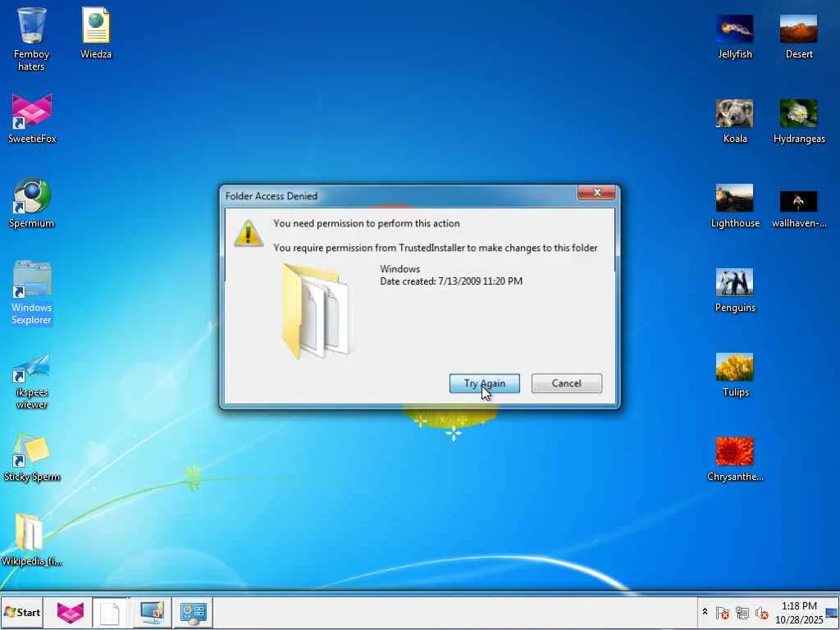Select the Wiedza document desktop icon
The width and height of the screenshot is (840, 630).
[x=96, y=32]
